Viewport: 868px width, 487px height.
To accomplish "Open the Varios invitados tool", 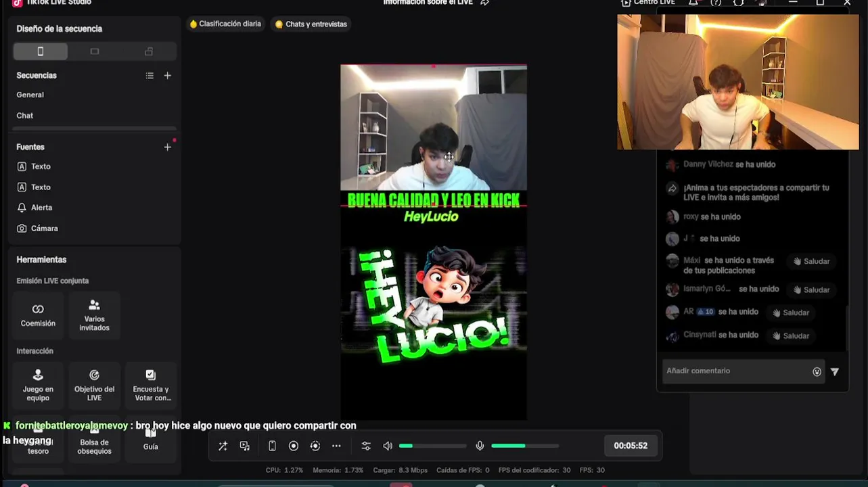I will [x=95, y=316].
